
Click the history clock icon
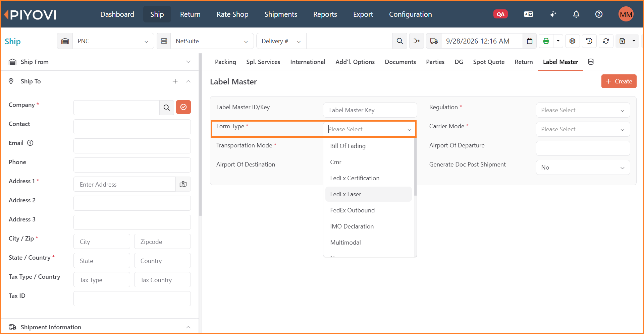pyautogui.click(x=589, y=41)
